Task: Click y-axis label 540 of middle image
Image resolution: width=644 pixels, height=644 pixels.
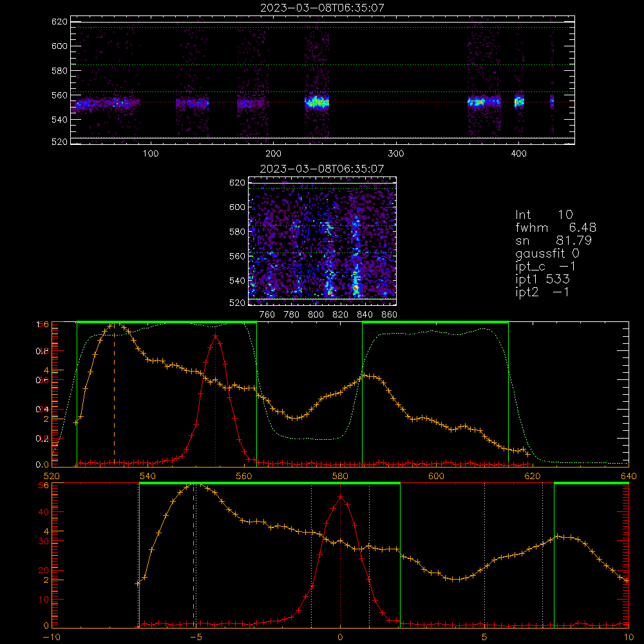Action: 237,281
